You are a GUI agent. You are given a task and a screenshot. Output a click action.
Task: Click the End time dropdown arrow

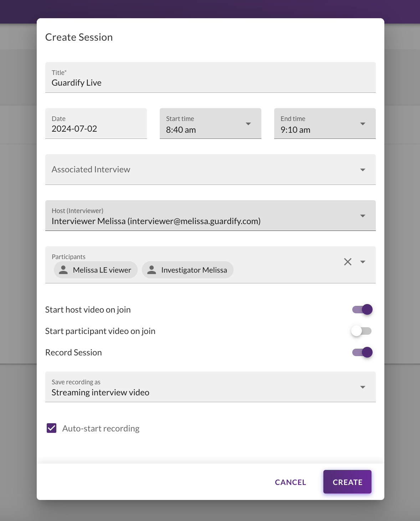[363, 124]
